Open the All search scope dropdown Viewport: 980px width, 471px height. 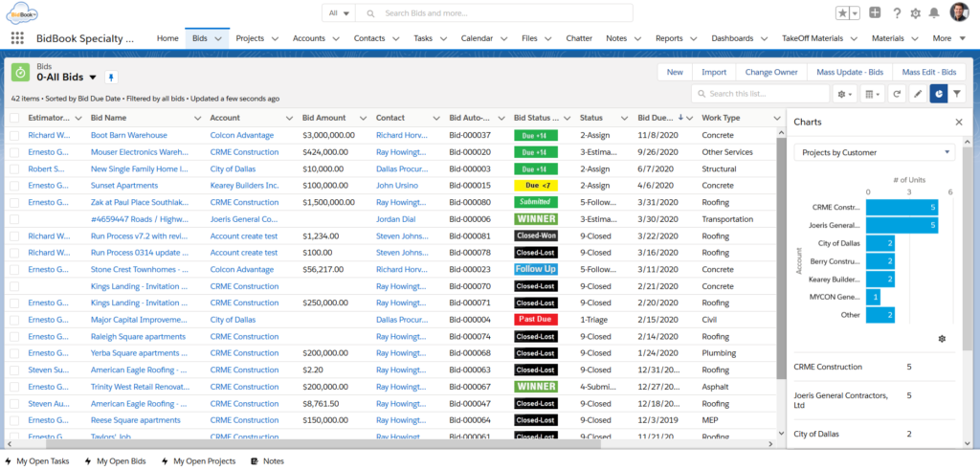coord(339,13)
